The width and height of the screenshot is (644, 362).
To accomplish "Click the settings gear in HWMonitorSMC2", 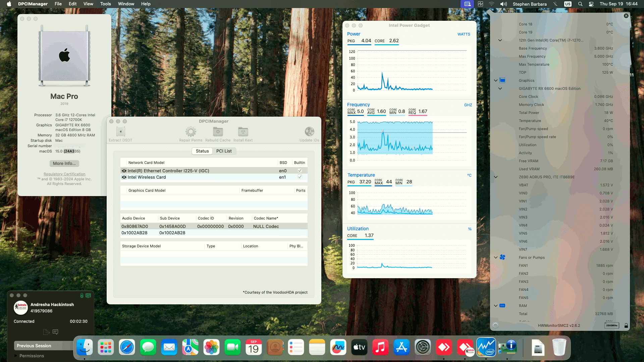I will pos(494,325).
